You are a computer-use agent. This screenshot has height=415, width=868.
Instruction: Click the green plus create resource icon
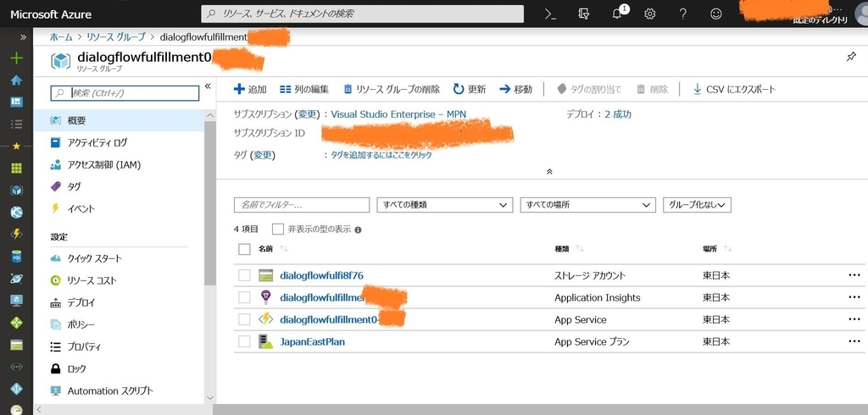tap(17, 58)
